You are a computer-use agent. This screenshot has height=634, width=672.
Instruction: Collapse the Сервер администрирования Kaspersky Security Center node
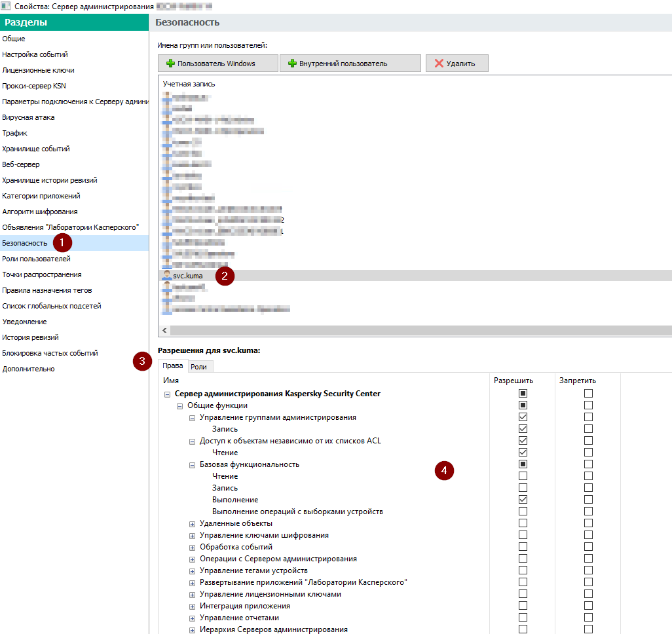point(167,394)
